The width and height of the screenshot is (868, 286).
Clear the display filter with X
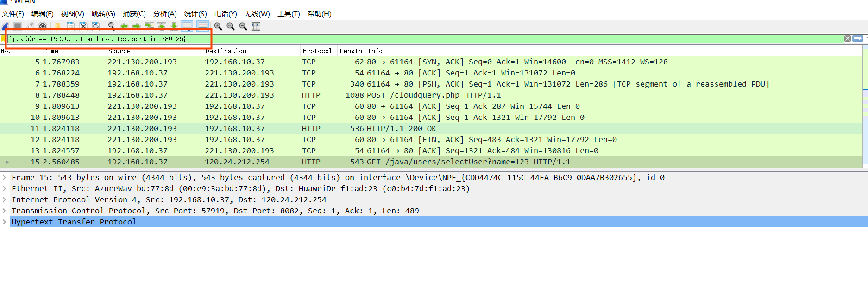(847, 38)
